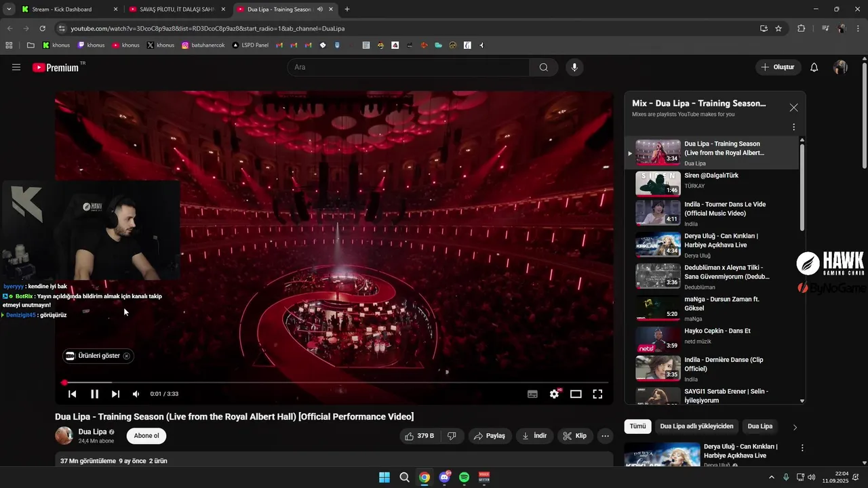This screenshot has width=868, height=488.
Task: Click the search magnifier button
Action: pyautogui.click(x=544, y=67)
